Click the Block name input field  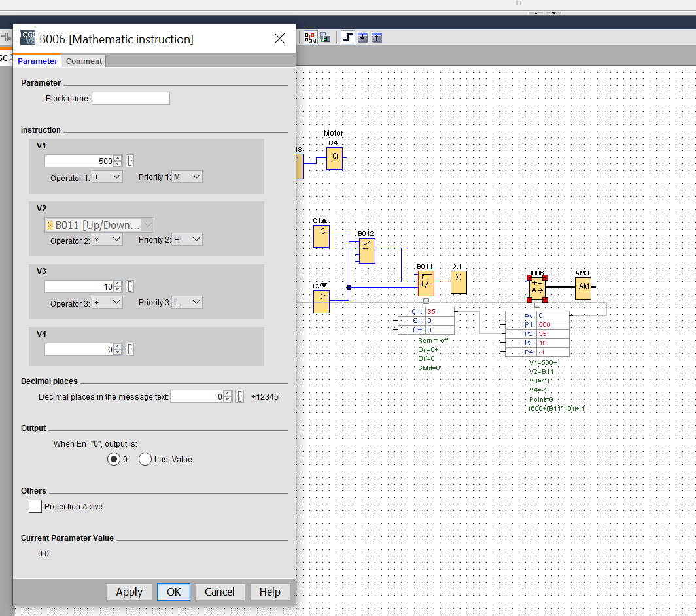click(x=131, y=98)
